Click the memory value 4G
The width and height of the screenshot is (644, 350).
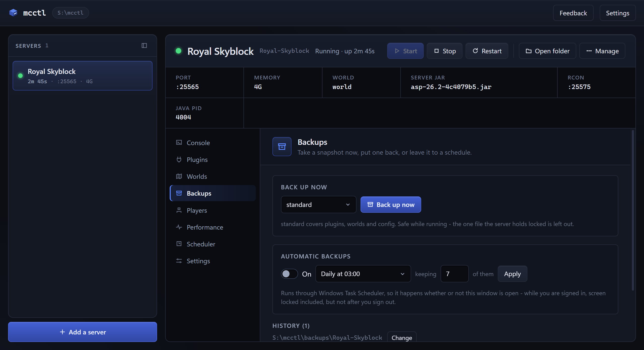pyautogui.click(x=258, y=87)
